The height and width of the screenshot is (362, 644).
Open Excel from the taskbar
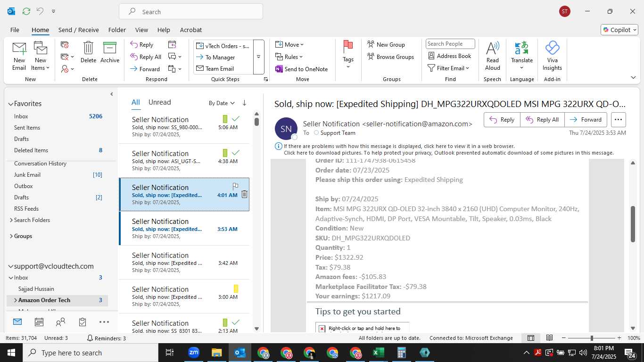coord(379,353)
